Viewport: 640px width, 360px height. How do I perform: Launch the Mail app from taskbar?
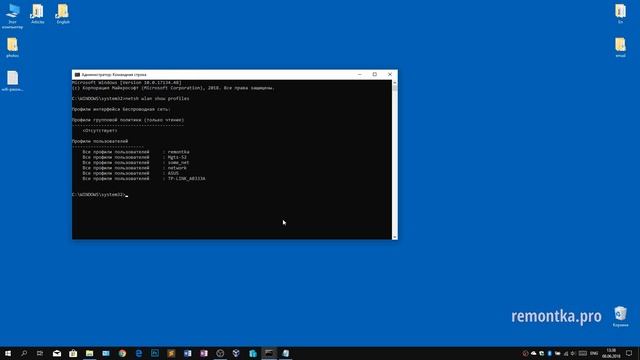[57, 353]
